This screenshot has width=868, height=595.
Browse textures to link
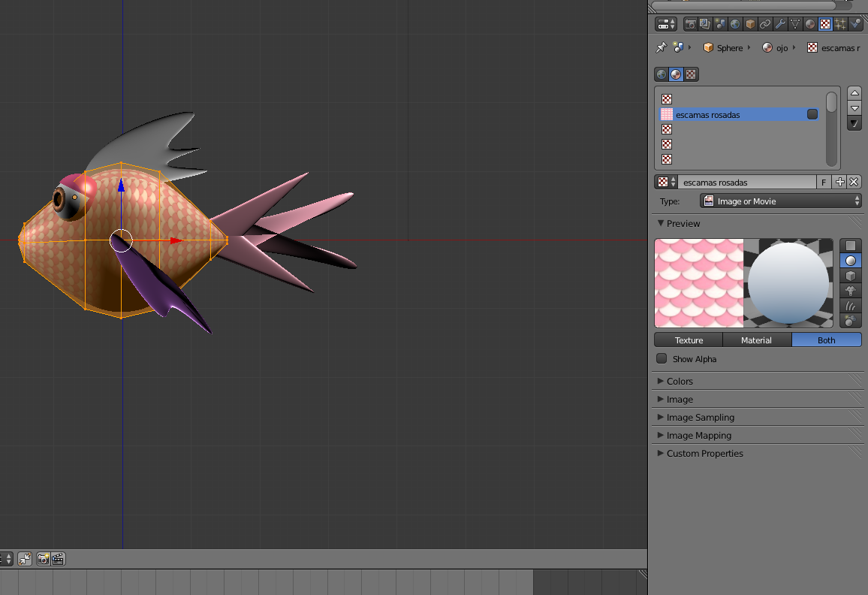[666, 182]
